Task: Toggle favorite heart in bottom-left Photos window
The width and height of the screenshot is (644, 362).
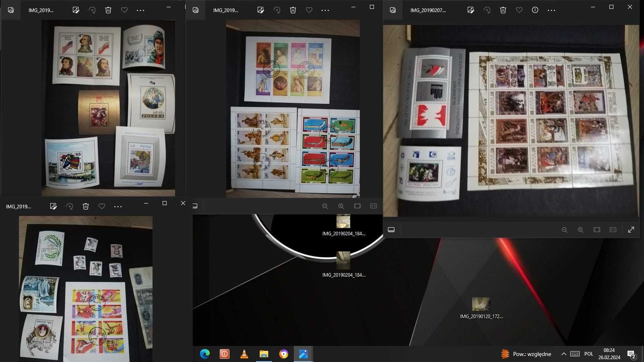Action: [x=102, y=206]
